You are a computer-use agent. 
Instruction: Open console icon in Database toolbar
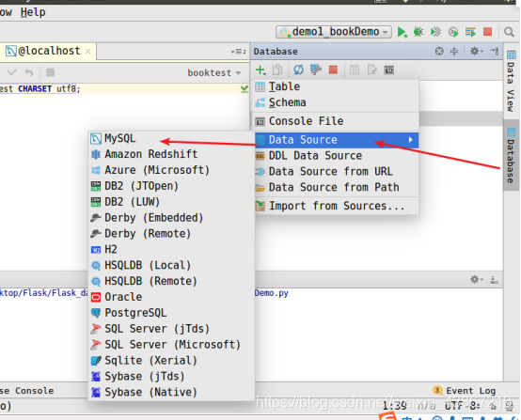click(388, 70)
